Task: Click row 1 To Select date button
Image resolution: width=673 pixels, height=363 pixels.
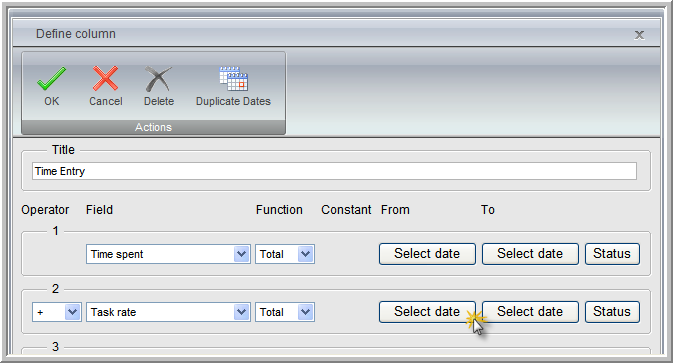Action: (x=530, y=254)
